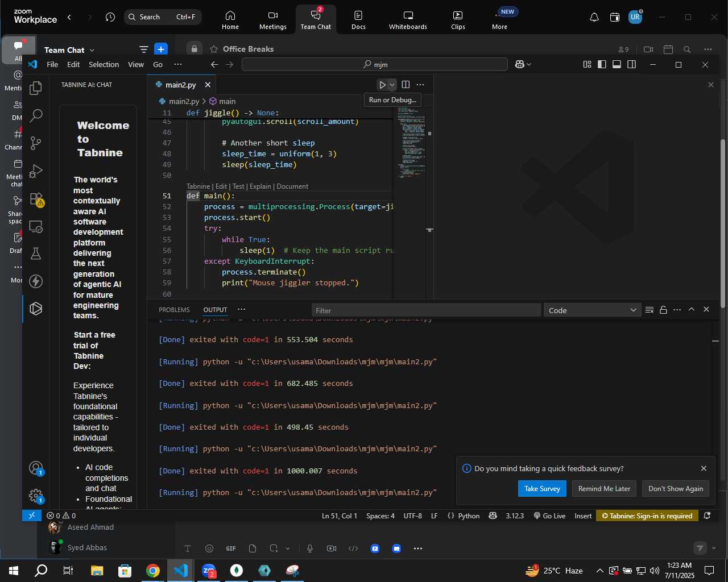Click Tabnine Sign-in is required status
The width and height of the screenshot is (728, 582).
647,516
